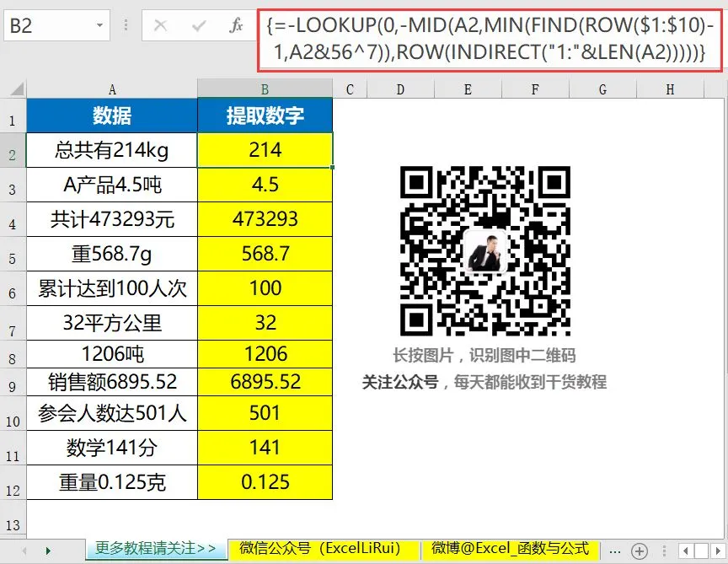Select yellow cell with value 0.125
Image resolution: width=728 pixels, height=564 pixels.
tap(265, 482)
